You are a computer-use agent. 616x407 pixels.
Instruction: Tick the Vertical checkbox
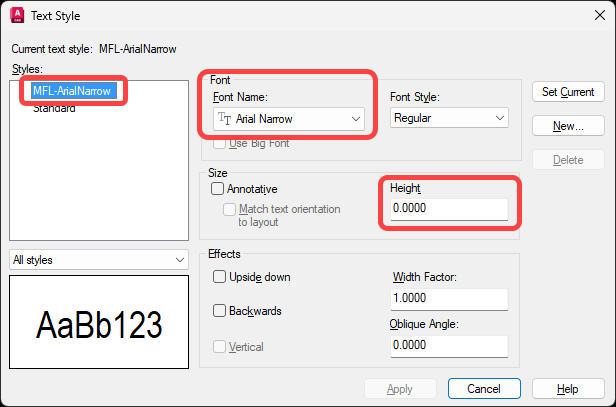(x=220, y=346)
